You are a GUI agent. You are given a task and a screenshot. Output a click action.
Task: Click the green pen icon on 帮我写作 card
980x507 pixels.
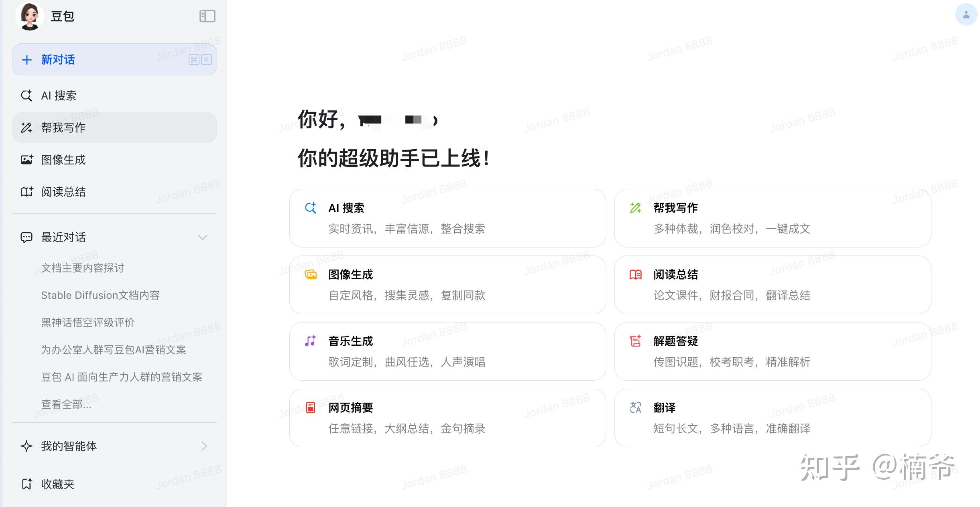click(635, 208)
